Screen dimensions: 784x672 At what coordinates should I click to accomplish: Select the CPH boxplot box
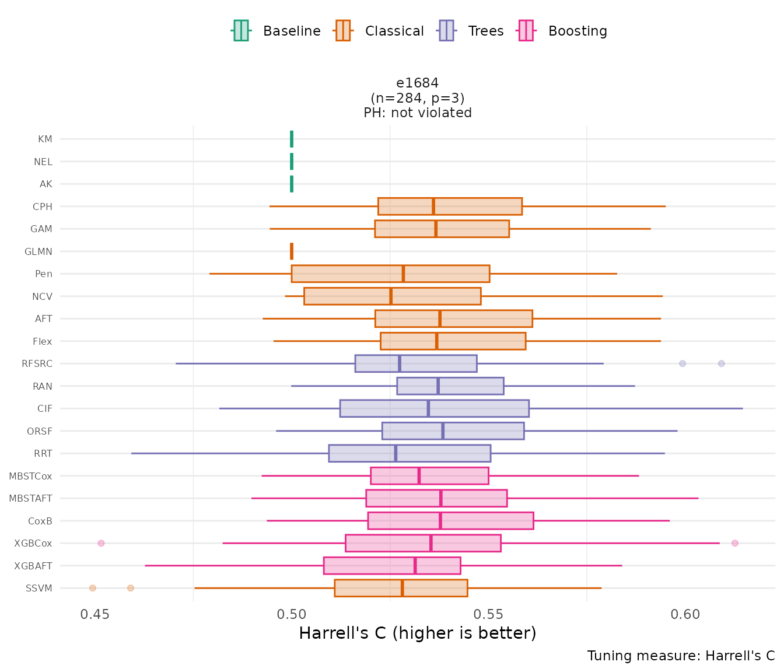point(450,206)
